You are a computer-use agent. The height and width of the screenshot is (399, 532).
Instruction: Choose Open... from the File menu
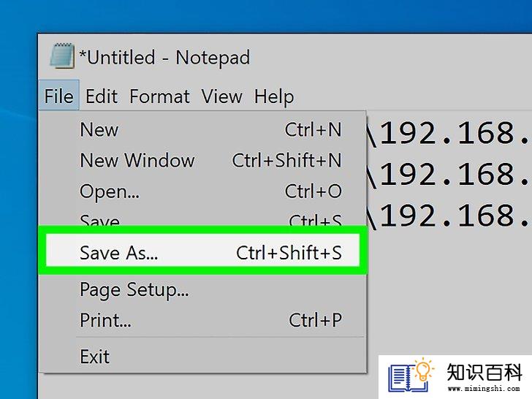(x=203, y=191)
